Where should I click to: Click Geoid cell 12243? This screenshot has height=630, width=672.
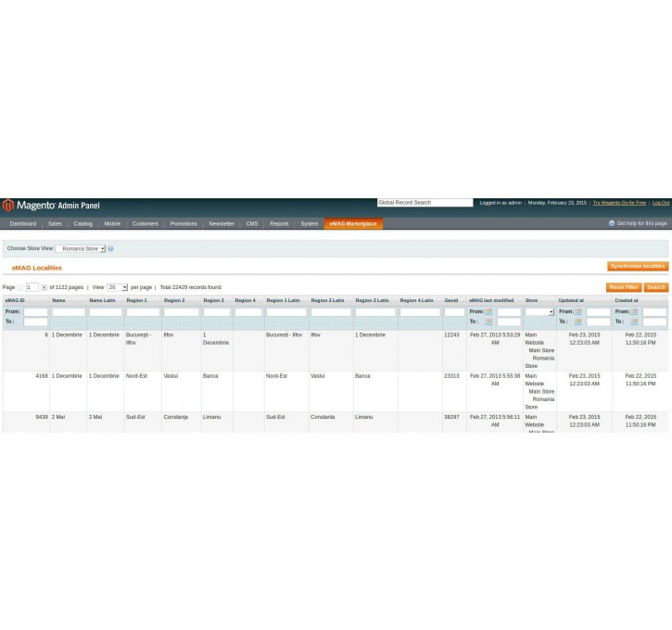[451, 334]
